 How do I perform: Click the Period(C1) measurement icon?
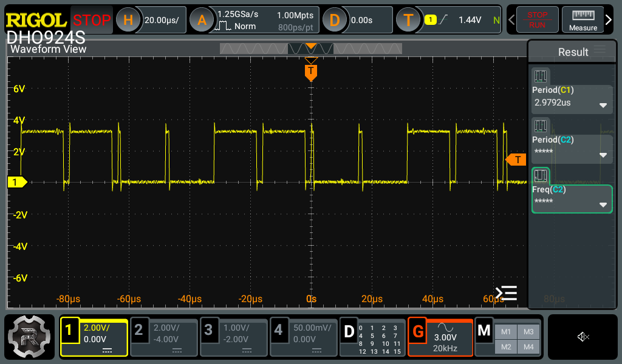click(540, 76)
